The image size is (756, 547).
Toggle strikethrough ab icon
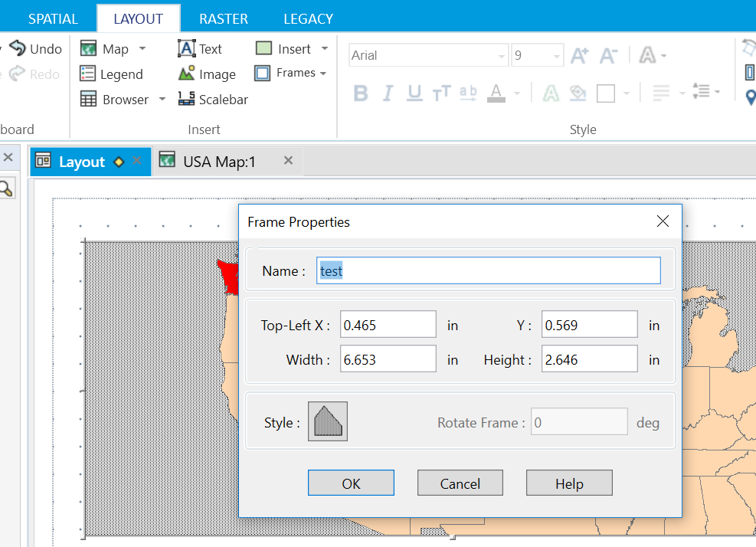468,93
